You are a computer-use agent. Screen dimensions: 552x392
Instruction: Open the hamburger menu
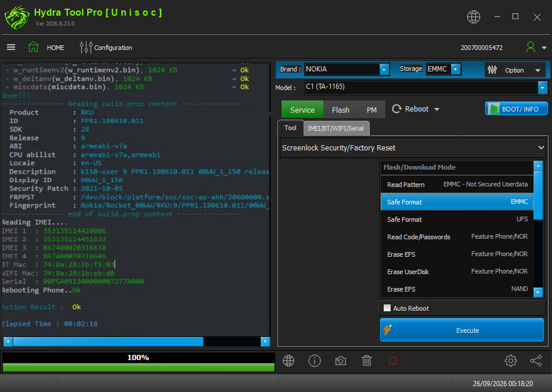tap(11, 47)
